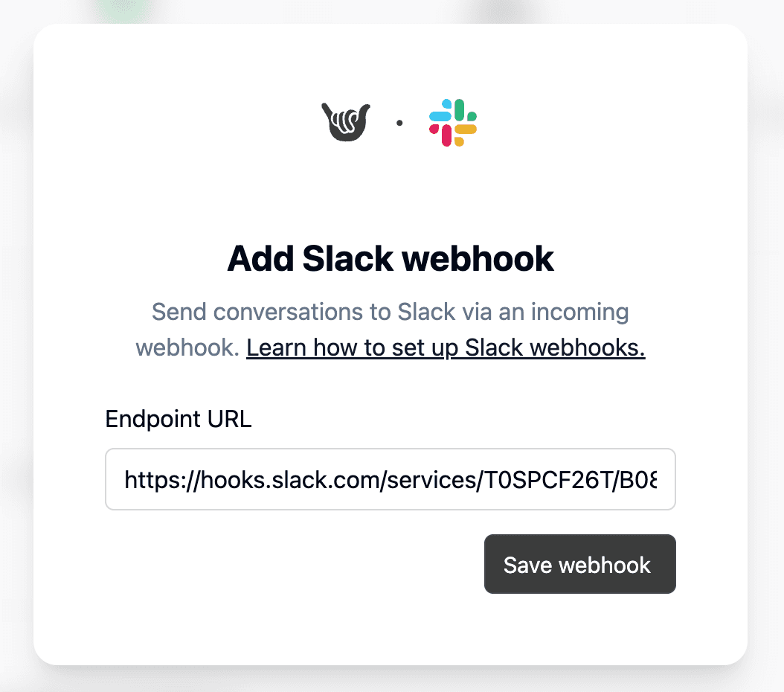Click the yellow segment of the Slack logo
The image size is (784, 692).
tap(466, 129)
